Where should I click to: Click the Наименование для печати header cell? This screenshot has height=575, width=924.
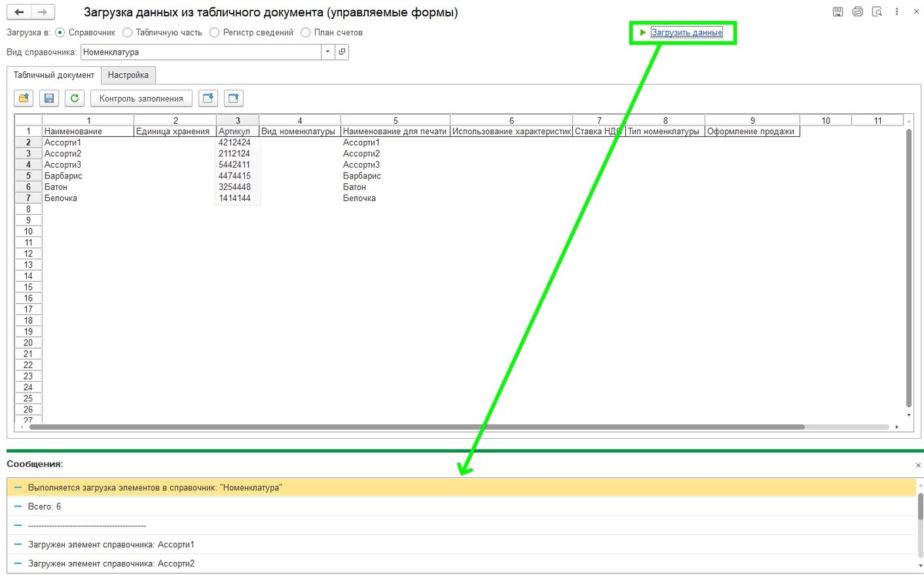click(x=395, y=132)
